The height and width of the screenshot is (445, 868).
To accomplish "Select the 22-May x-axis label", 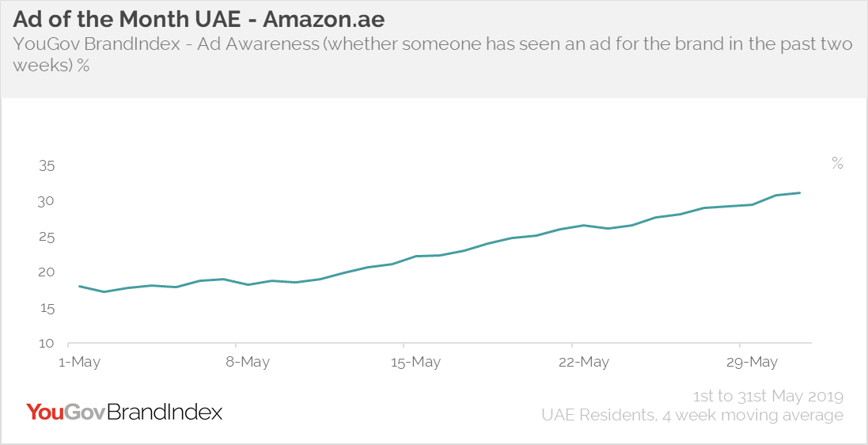I will tap(583, 363).
